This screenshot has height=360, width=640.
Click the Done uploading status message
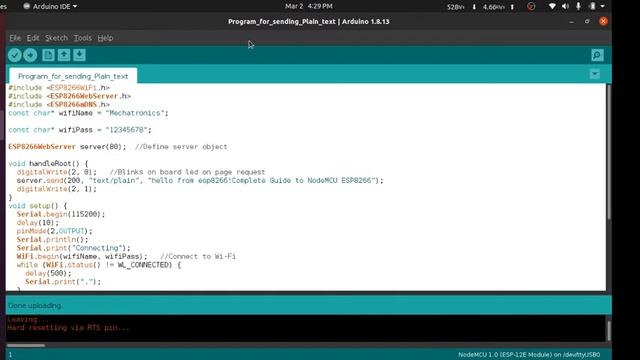[x=35, y=305]
